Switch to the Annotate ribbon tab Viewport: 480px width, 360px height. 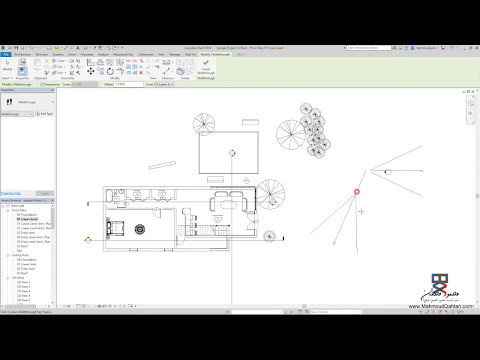coord(87,54)
